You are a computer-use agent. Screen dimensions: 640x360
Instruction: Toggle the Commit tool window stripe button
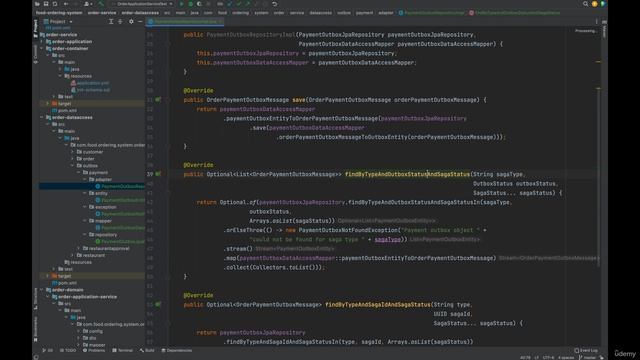click(x=36, y=54)
